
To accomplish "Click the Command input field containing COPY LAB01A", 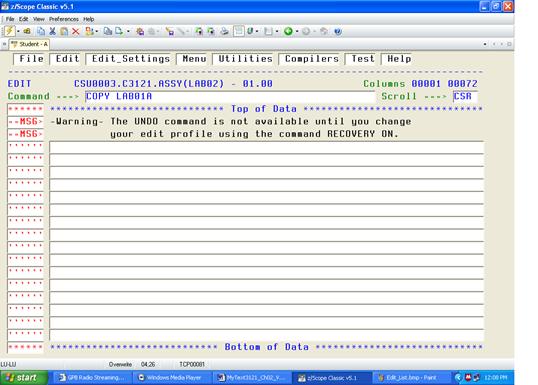I will click(x=230, y=96).
